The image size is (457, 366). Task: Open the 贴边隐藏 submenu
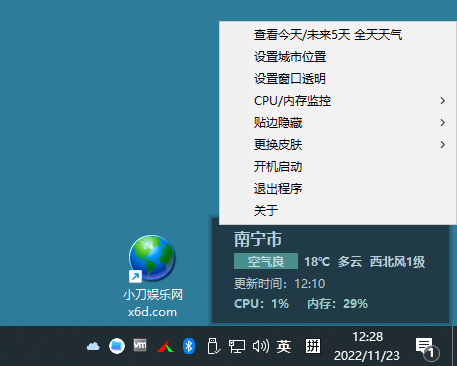pos(338,123)
